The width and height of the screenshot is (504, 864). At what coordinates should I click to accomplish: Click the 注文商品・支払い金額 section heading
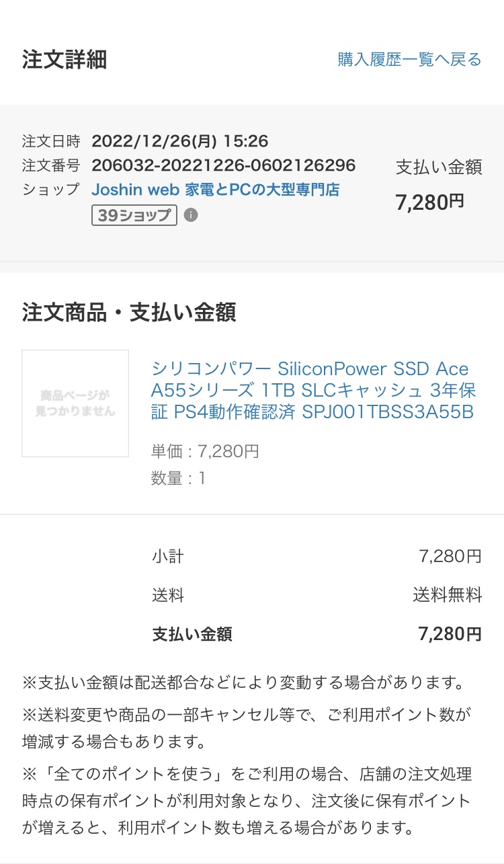128,313
